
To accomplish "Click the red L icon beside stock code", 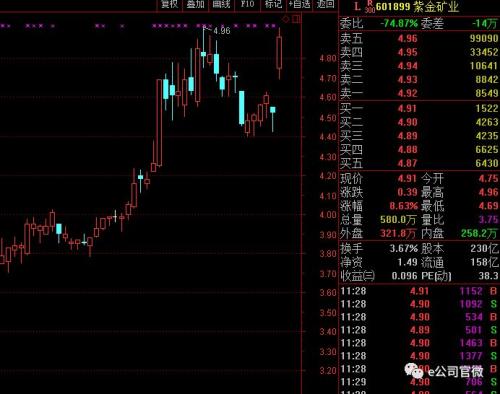I will point(357,6).
